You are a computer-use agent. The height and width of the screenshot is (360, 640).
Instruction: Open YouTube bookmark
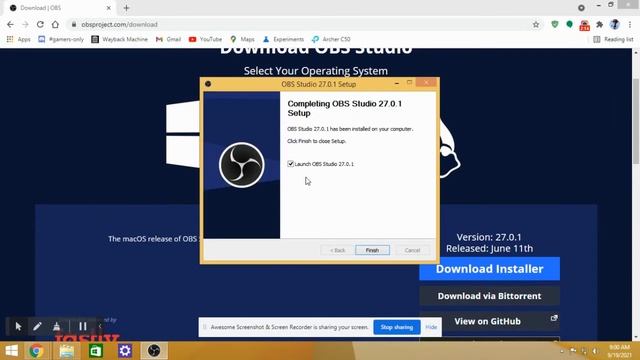205,39
